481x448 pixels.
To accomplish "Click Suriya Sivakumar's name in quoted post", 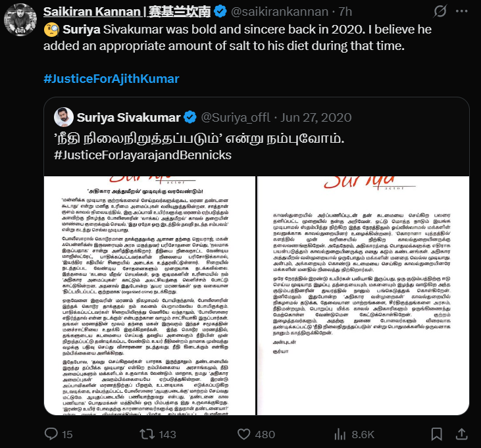I will pos(128,118).
